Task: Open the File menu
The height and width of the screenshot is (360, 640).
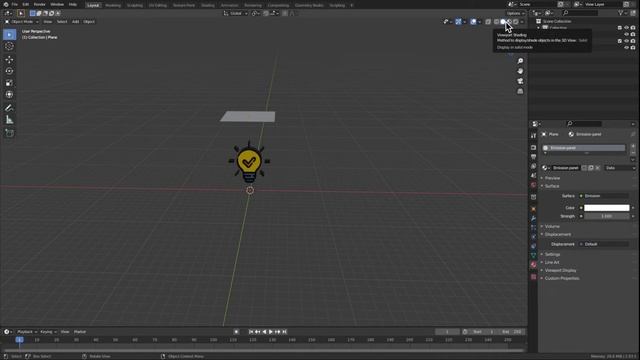Action: click(14, 4)
